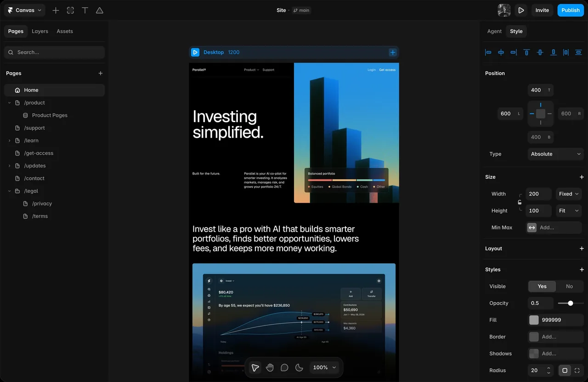Add a breakpoint with the Desktop plus icon
Screen dimensions: 588x382
click(393, 52)
